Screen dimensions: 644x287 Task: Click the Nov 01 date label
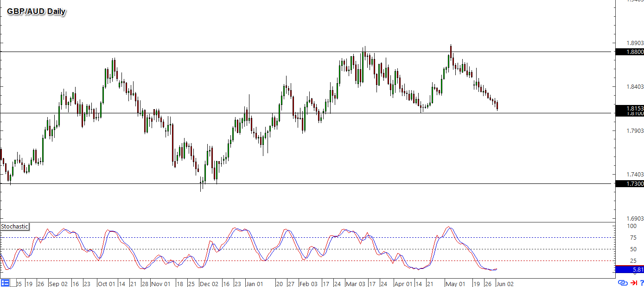pos(161,283)
